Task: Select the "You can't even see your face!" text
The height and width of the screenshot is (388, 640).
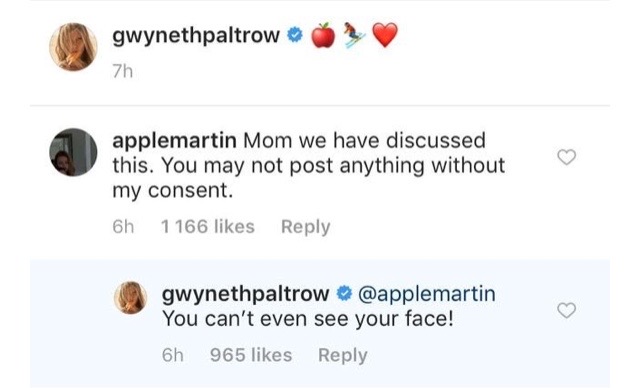Action: (308, 319)
